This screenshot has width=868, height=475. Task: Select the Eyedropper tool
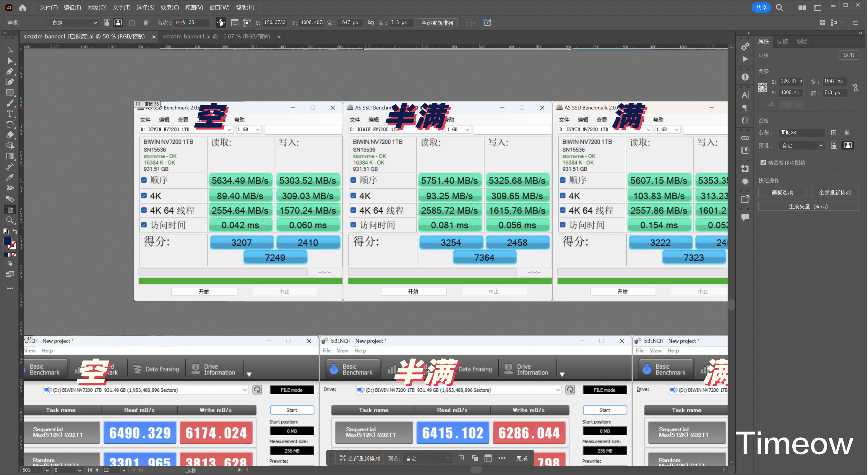point(10,178)
